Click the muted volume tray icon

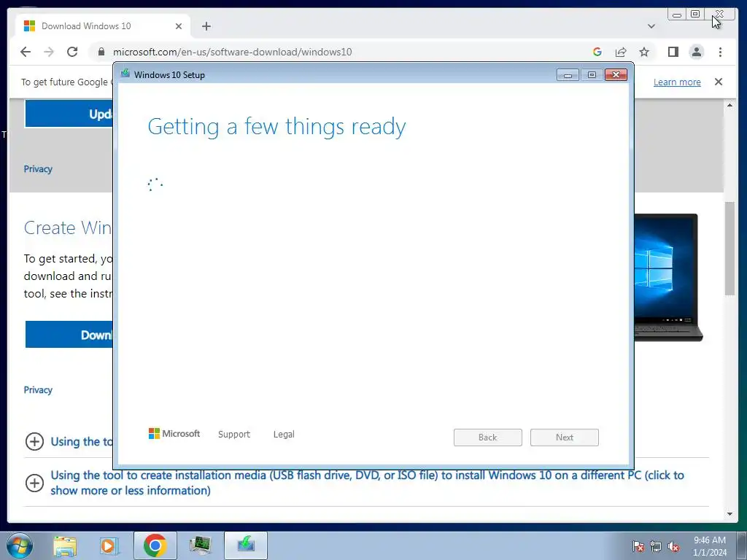[x=673, y=546]
